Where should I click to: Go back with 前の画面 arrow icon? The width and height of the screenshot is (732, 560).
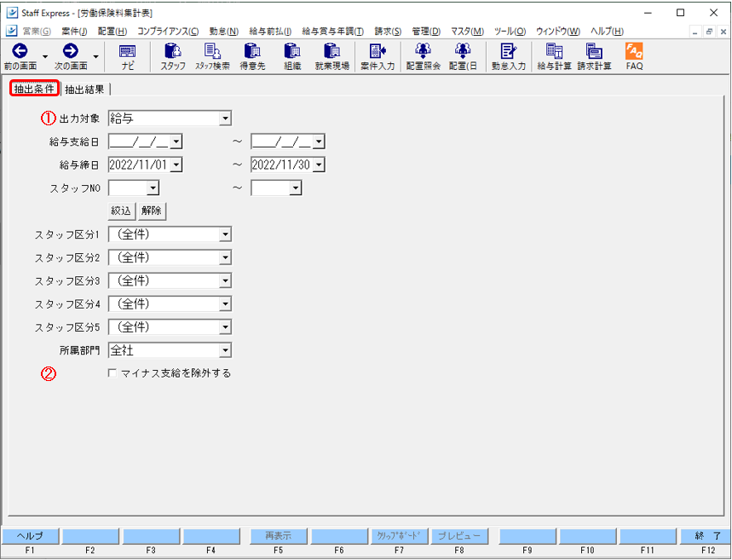point(20,51)
